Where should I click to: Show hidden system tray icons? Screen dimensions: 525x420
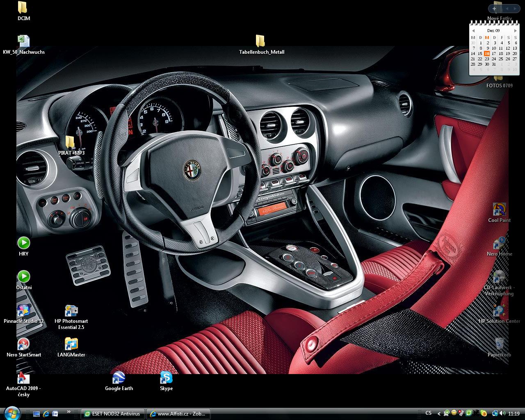pyautogui.click(x=439, y=413)
